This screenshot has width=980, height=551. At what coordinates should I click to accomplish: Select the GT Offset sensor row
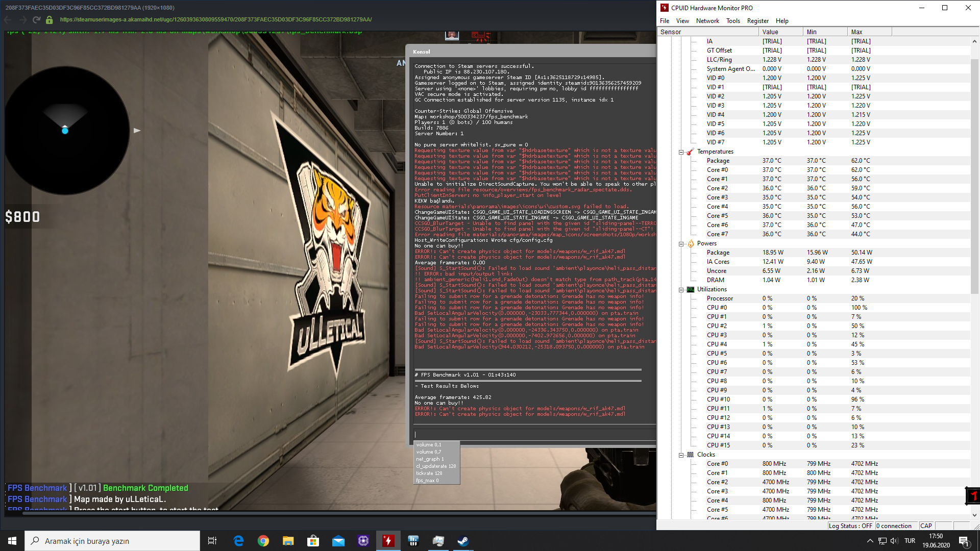click(814, 51)
